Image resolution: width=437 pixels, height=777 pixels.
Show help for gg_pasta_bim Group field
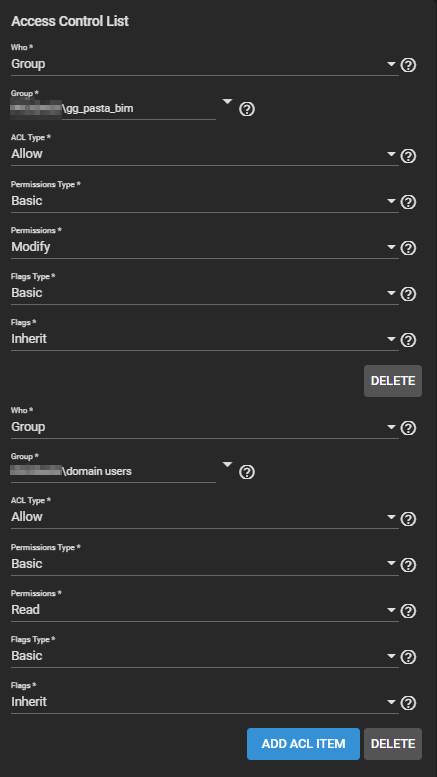pyautogui.click(x=247, y=109)
